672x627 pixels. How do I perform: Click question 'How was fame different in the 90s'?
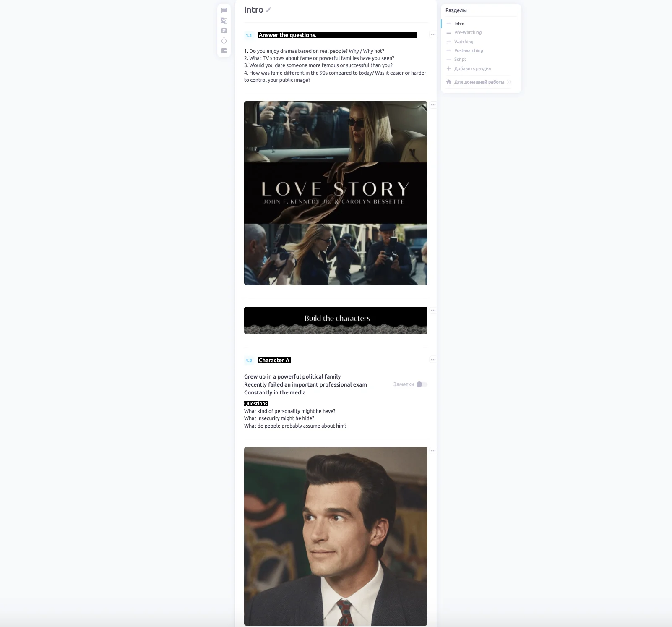(x=335, y=76)
